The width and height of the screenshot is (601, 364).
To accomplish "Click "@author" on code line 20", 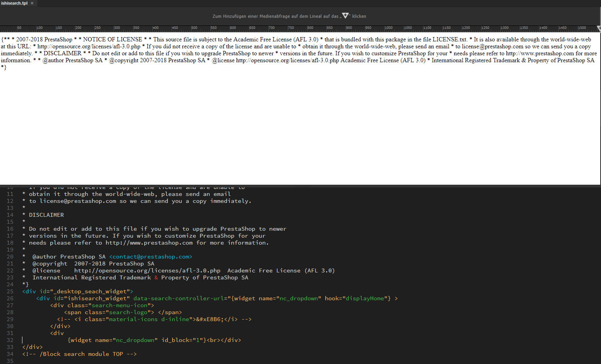I will (x=44, y=257).
